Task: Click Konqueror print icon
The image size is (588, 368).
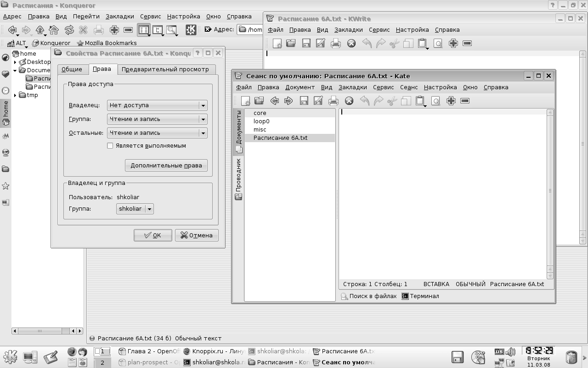Action: 98,30
